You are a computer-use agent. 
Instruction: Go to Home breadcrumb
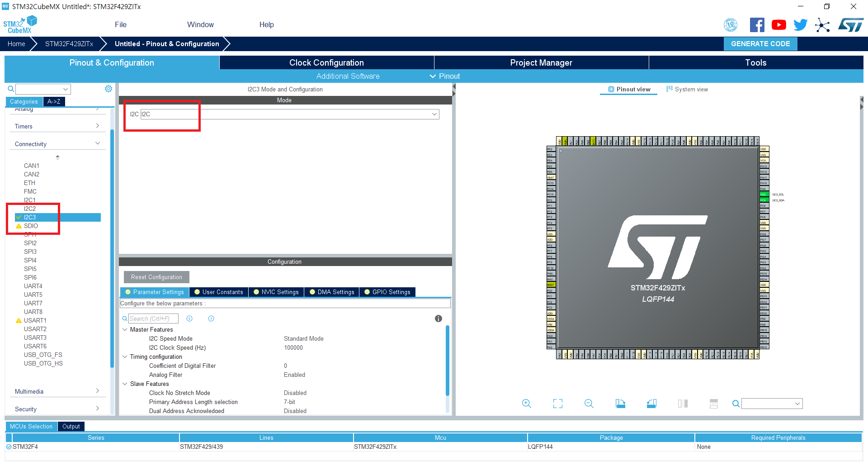[16, 44]
